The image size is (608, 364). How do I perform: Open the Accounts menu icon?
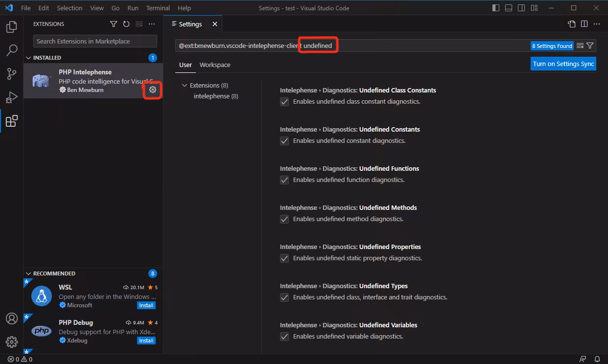pyautogui.click(x=12, y=318)
